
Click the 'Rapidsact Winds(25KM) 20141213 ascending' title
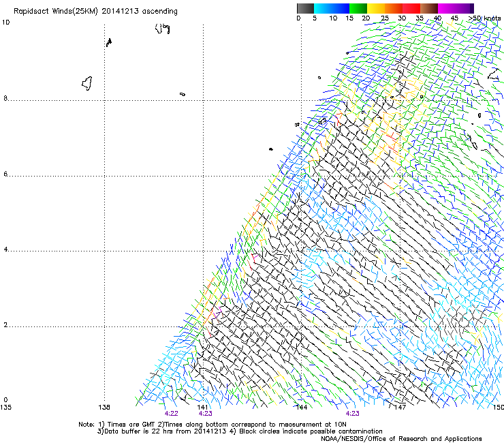pyautogui.click(x=95, y=11)
